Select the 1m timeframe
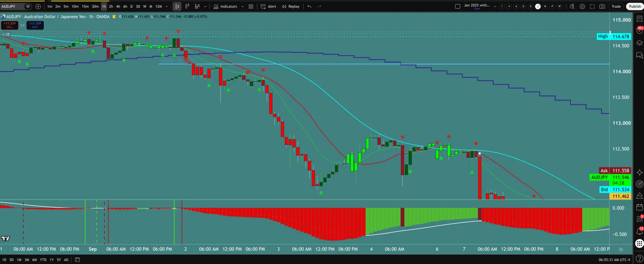The width and height of the screenshot is (644, 264). pos(50,6)
